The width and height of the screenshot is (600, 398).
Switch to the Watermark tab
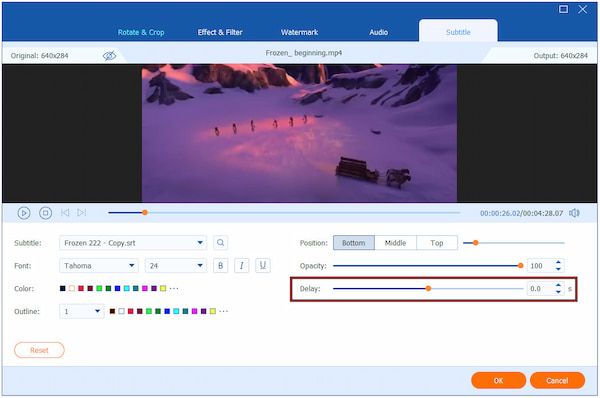[x=299, y=33]
